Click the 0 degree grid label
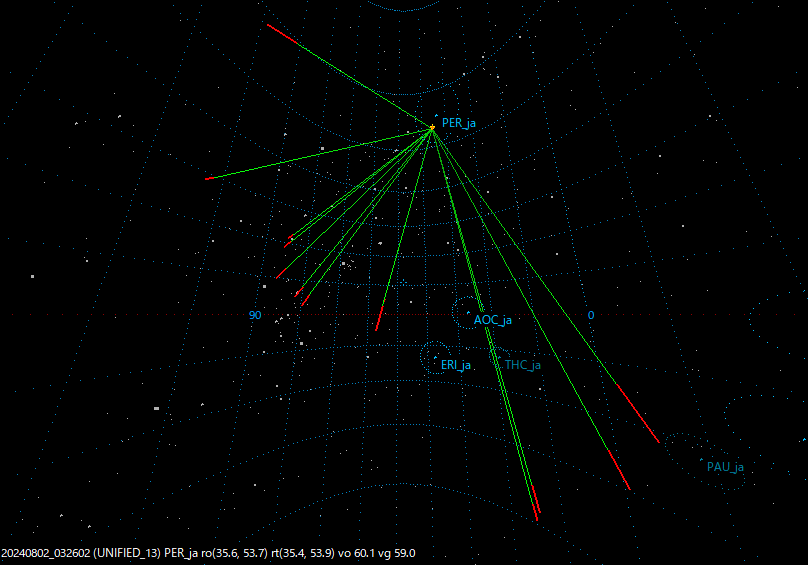 tap(591, 315)
